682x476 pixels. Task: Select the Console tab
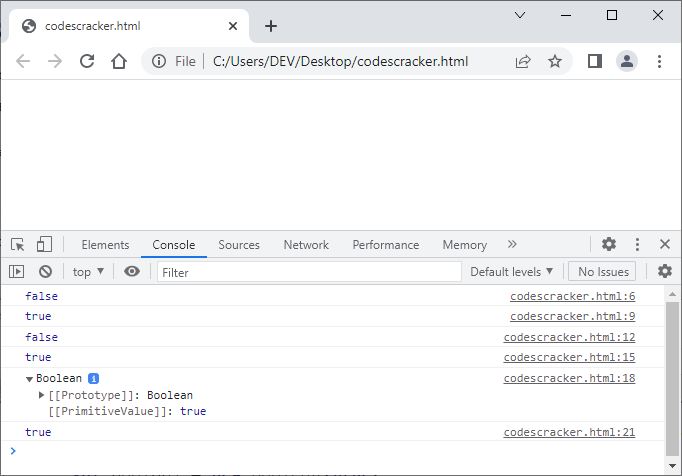click(174, 245)
